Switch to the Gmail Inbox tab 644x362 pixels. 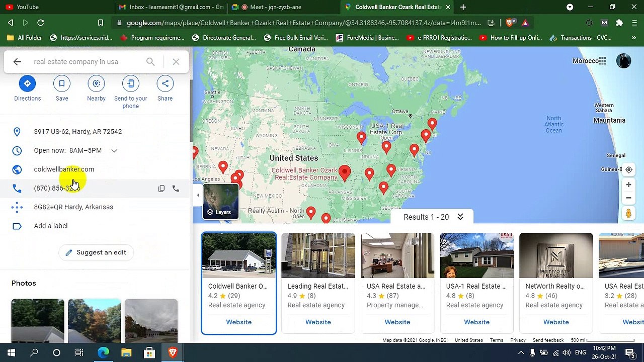click(x=171, y=7)
